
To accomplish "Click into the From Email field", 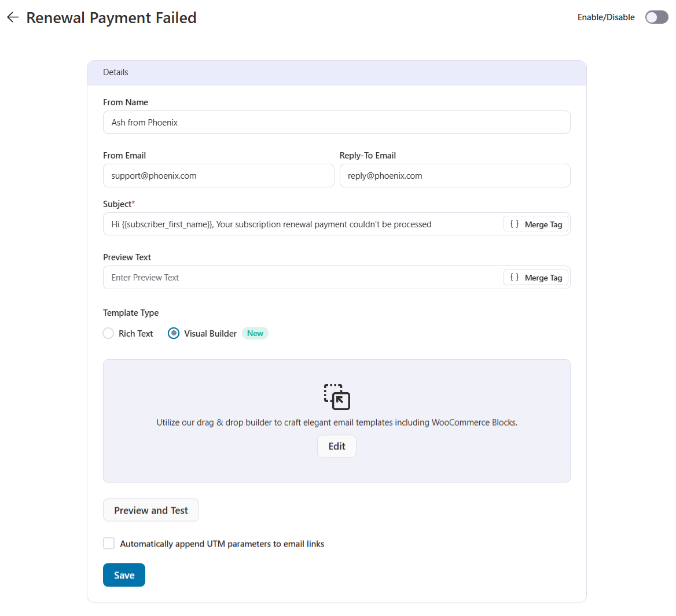I will 218,176.
